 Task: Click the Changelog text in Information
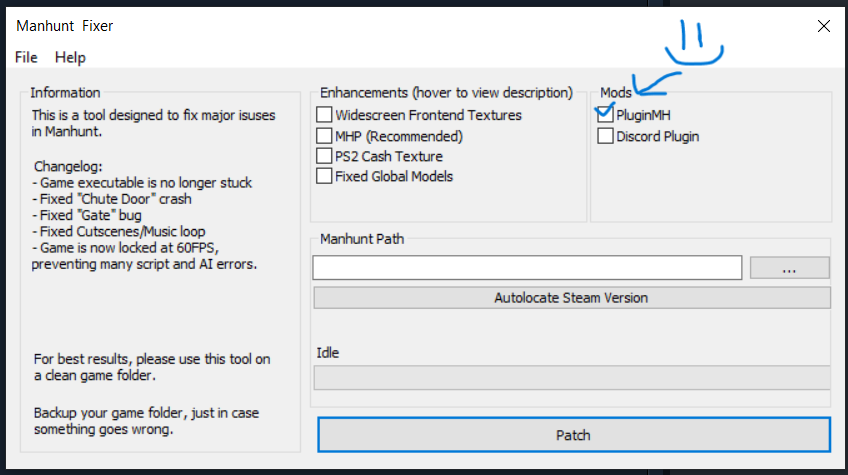(x=65, y=166)
